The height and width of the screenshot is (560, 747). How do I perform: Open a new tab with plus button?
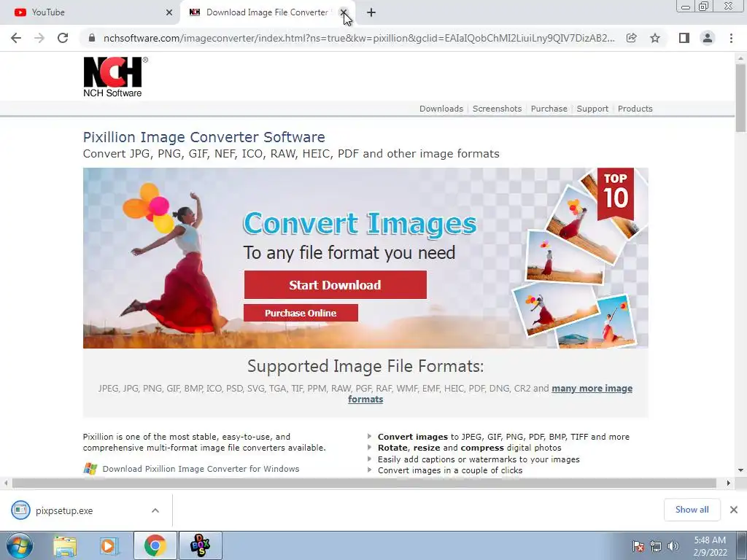[x=371, y=12]
